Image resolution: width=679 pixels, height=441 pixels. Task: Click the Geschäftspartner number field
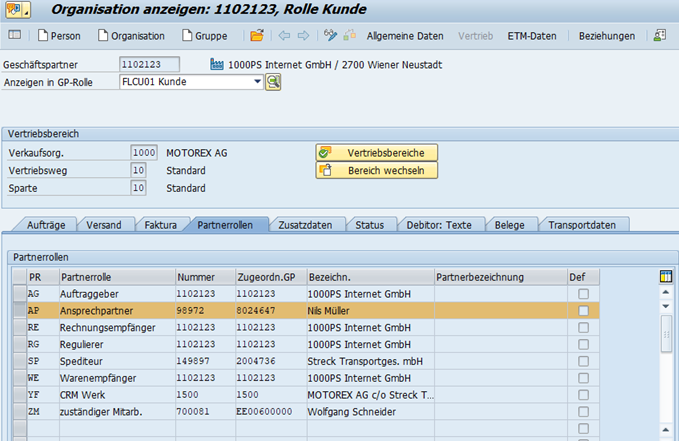click(x=148, y=65)
